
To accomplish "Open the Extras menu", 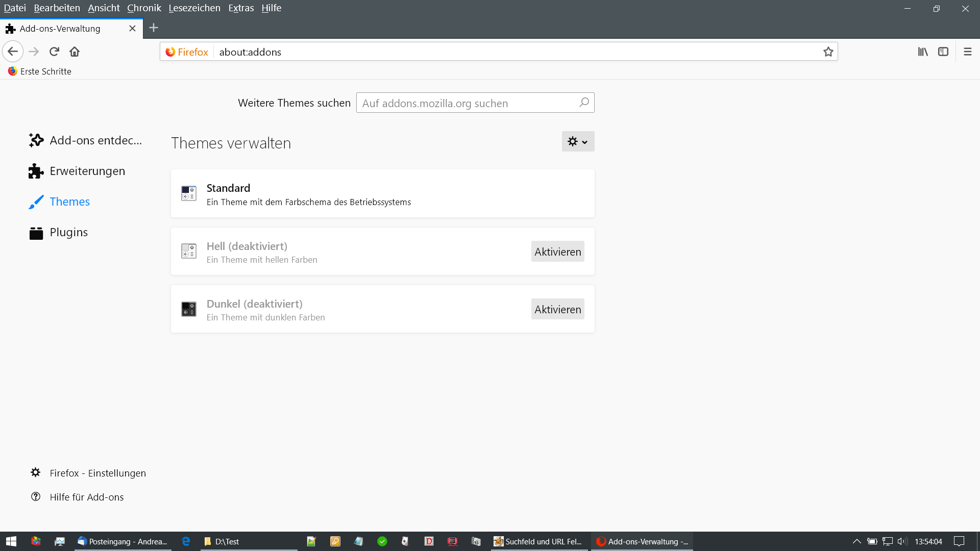I will click(241, 8).
